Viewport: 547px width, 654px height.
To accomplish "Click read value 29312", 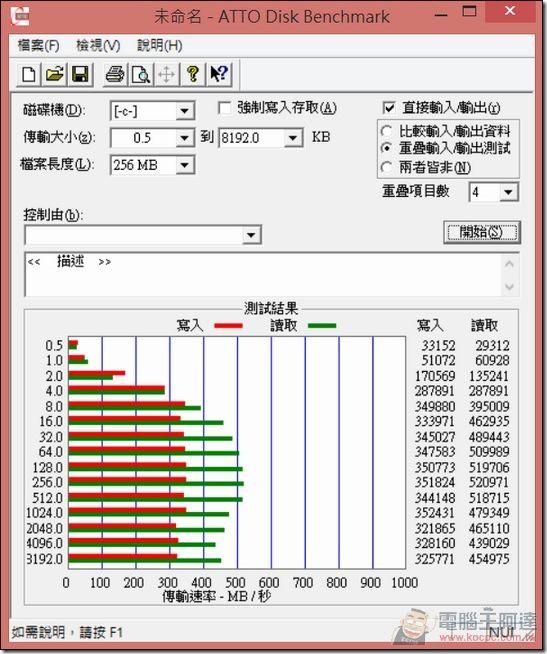I will pyautogui.click(x=492, y=345).
